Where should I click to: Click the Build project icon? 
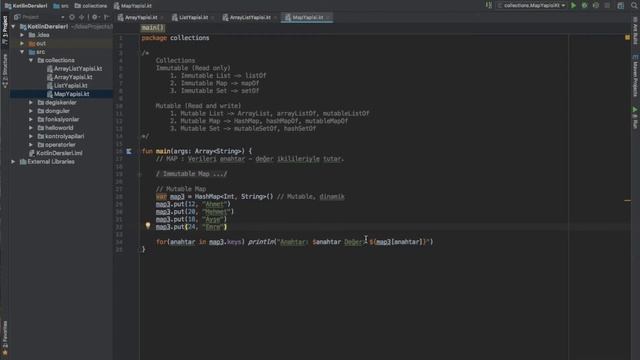click(489, 6)
